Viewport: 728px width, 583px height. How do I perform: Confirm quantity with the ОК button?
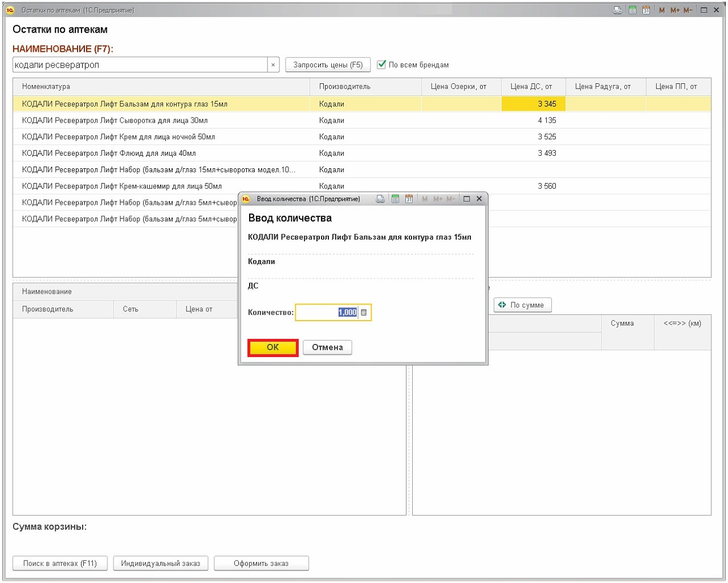(x=273, y=347)
